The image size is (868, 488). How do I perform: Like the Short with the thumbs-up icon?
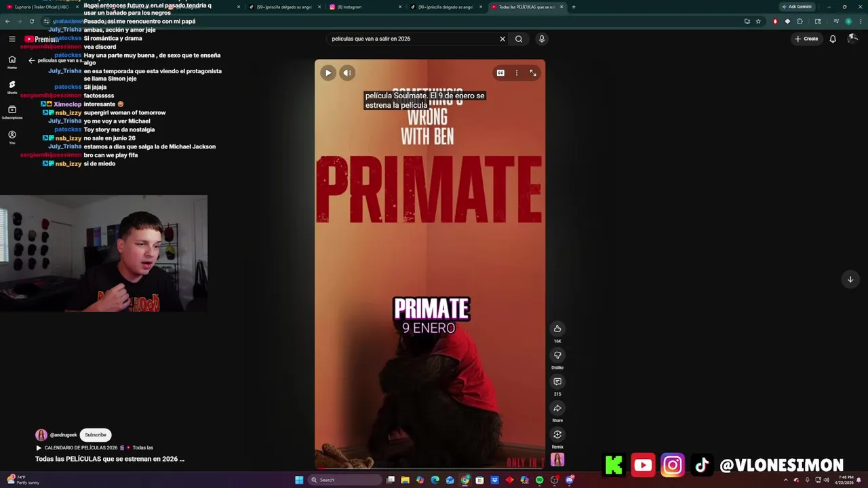pos(557,329)
